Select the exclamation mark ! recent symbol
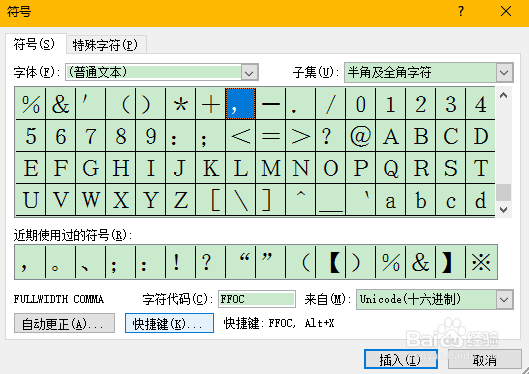This screenshot has width=529, height=374. click(180, 262)
